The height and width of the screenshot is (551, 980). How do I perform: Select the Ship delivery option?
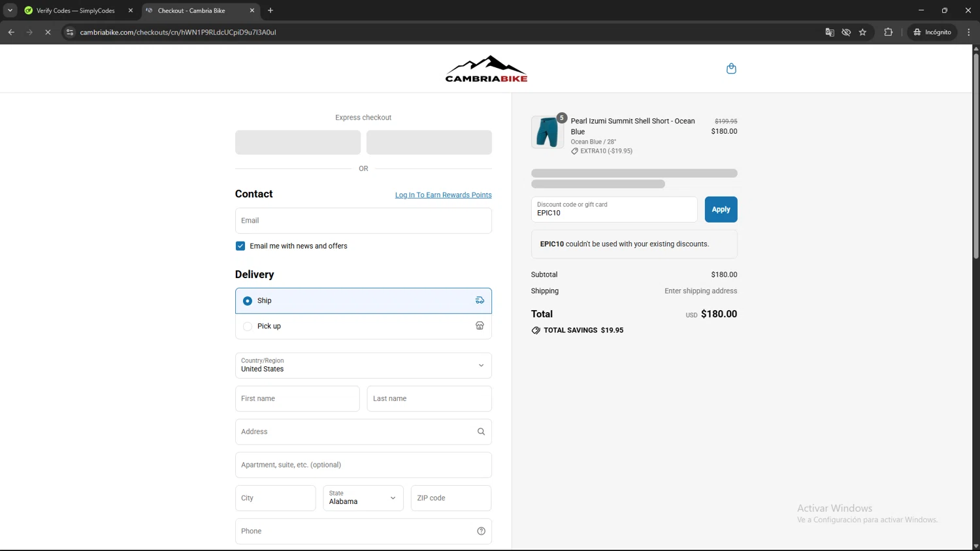tap(363, 301)
